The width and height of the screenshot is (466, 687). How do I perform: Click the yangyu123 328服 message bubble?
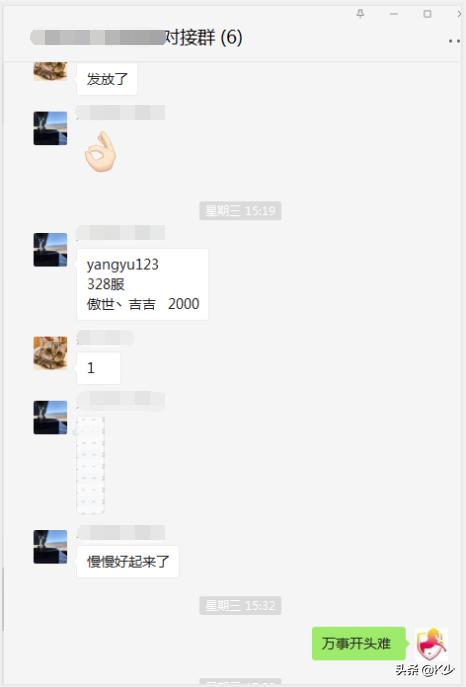[x=142, y=284]
